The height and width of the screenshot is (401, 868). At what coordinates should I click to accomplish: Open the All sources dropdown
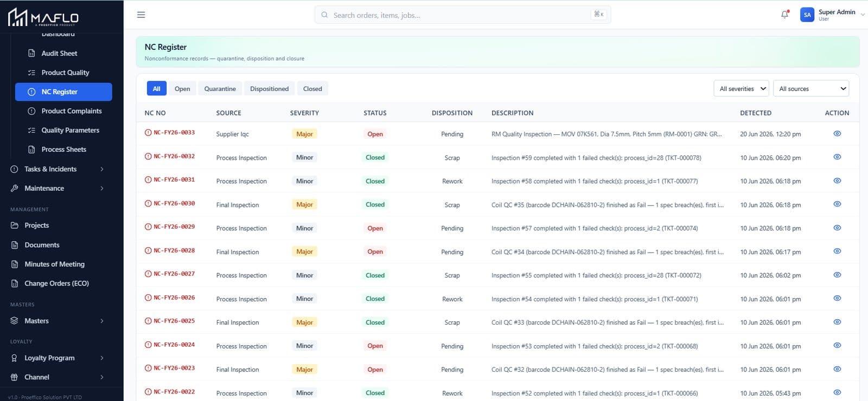click(811, 88)
